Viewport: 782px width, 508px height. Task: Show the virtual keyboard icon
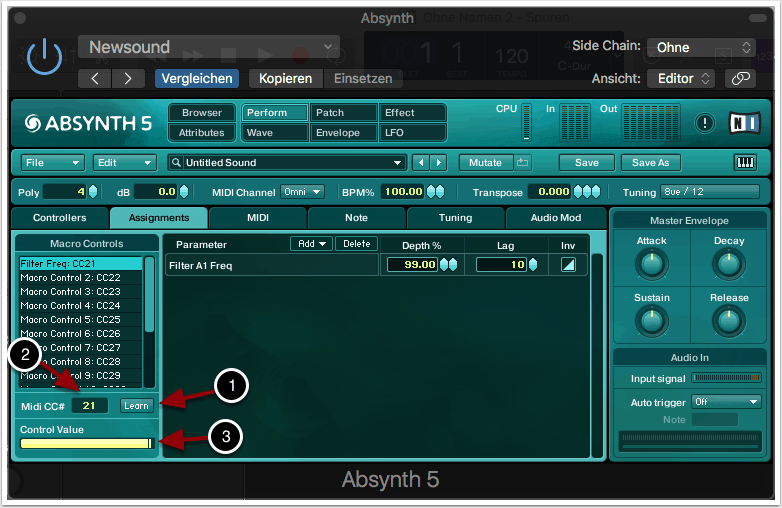(745, 163)
